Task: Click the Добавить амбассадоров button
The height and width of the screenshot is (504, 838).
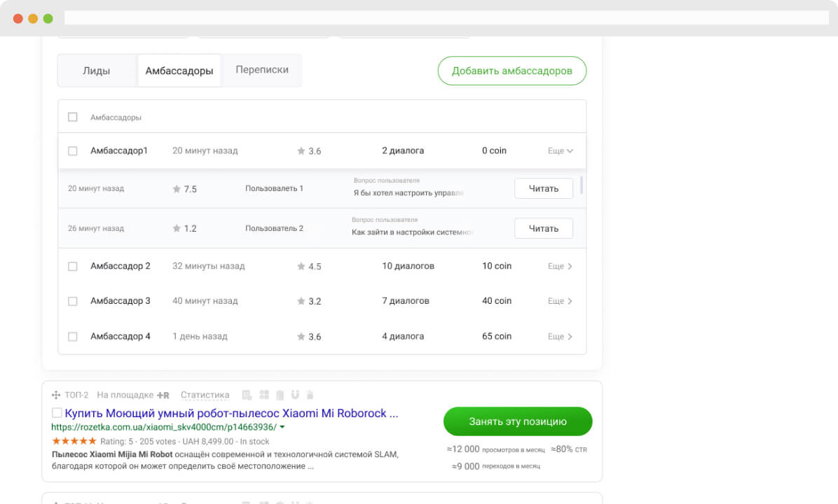Action: tap(511, 71)
